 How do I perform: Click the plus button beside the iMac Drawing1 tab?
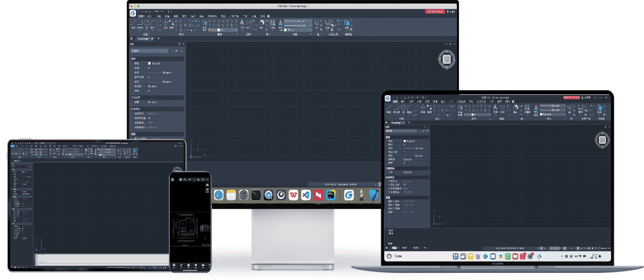(158, 39)
